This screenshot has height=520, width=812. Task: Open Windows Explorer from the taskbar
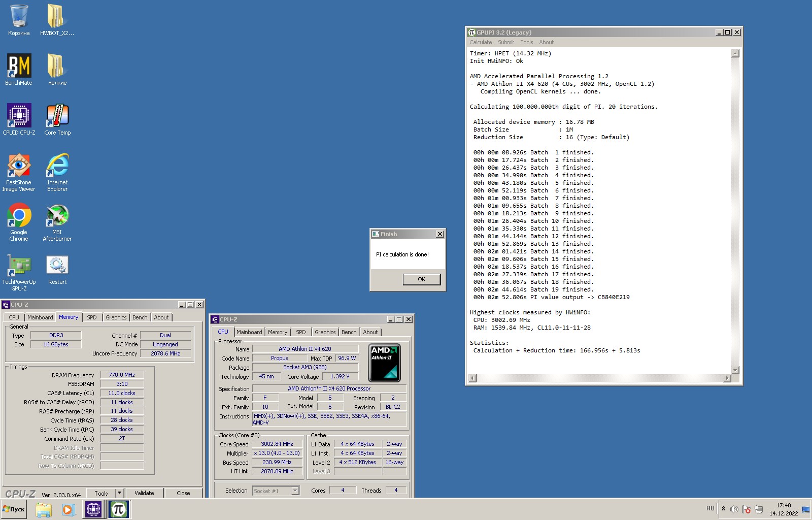tap(44, 509)
